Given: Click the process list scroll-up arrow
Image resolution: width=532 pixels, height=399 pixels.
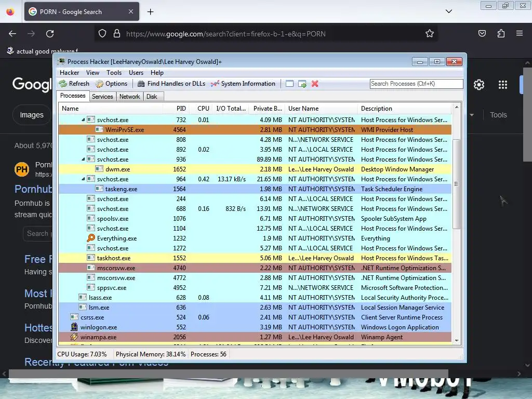Looking at the screenshot, I should point(457,107).
